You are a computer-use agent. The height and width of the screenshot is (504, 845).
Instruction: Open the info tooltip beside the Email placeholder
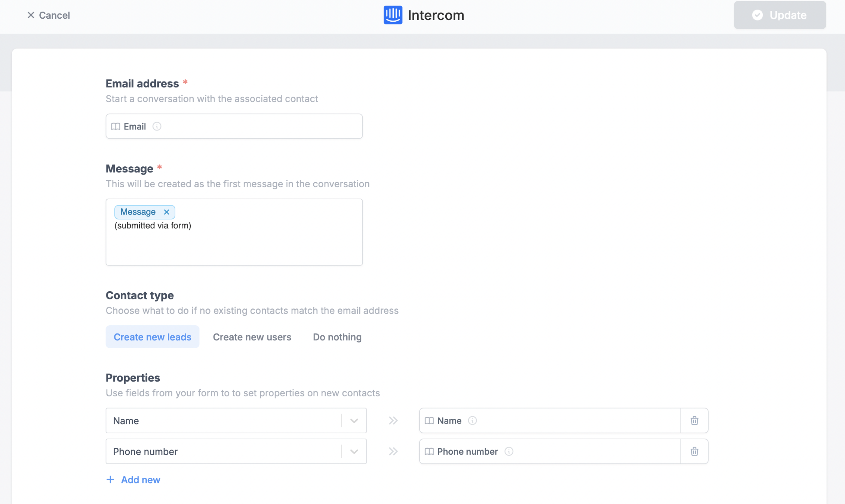tap(157, 126)
